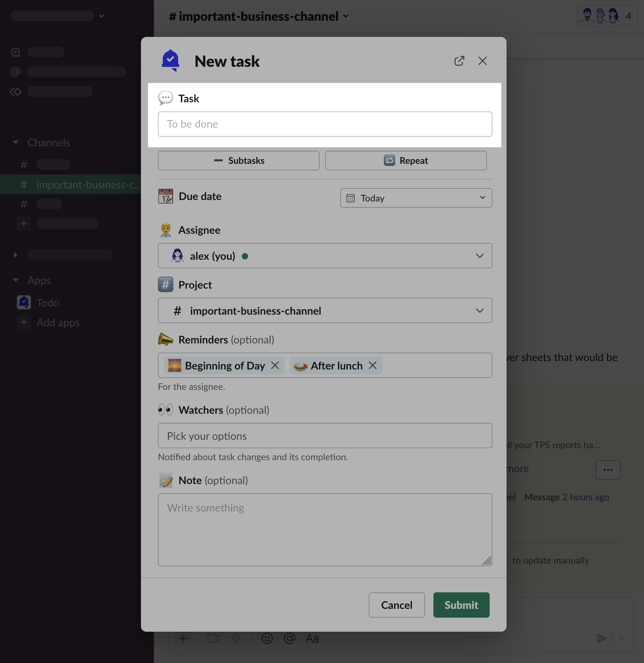This screenshot has height=663, width=644.
Task: Expand the Assignee dropdown showing alex (you)
Action: (325, 256)
